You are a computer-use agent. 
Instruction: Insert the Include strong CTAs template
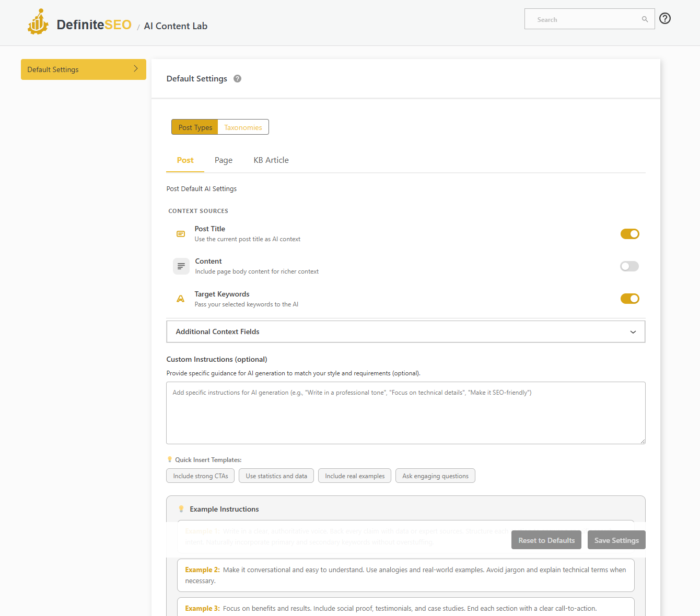coord(201,476)
